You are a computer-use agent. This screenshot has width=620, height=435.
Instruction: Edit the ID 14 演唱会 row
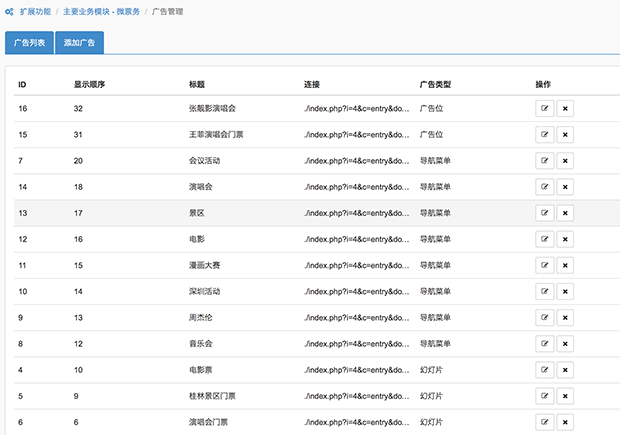(544, 187)
